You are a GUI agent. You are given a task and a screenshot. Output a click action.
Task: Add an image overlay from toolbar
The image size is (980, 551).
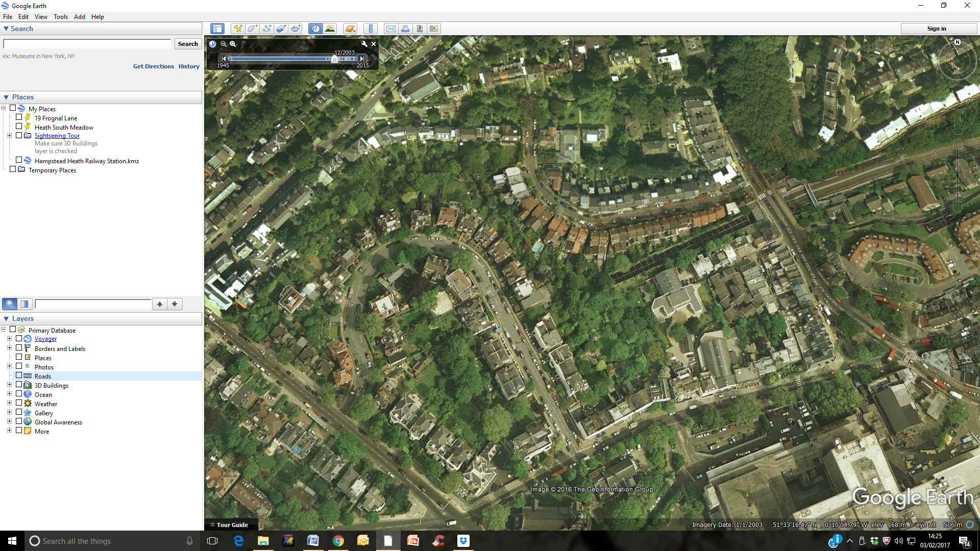[281, 29]
